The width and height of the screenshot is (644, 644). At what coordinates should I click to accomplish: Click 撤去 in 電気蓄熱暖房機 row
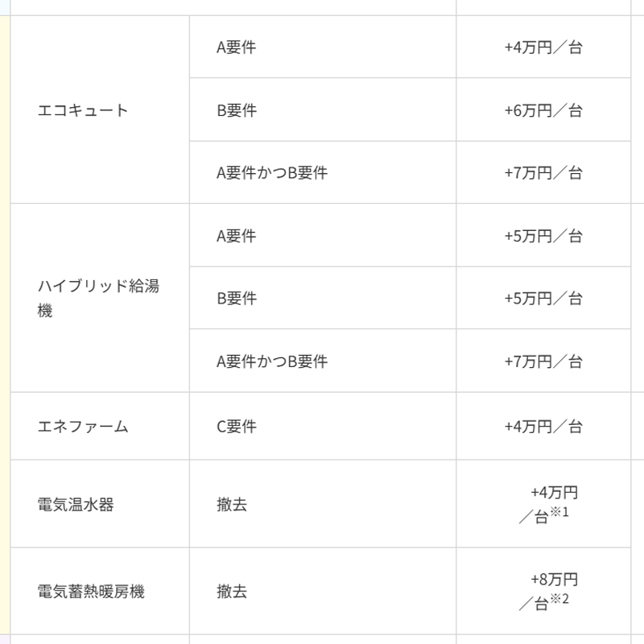click(232, 592)
